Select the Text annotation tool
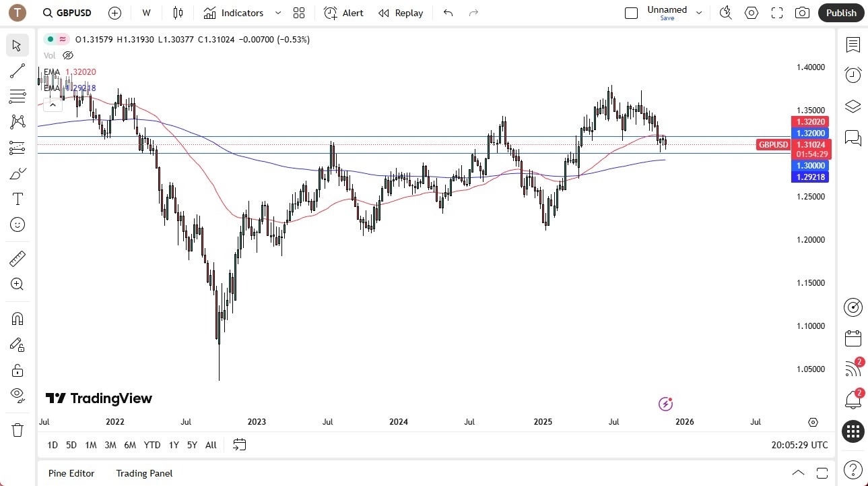This screenshot has height=486, width=868. click(x=17, y=198)
